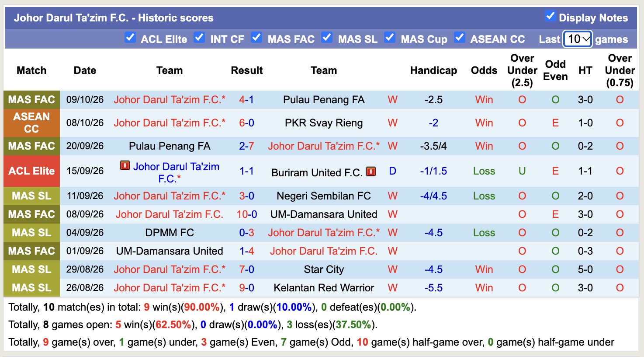
Task: Toggle the MAS FAC checkbox
Action: click(x=256, y=38)
